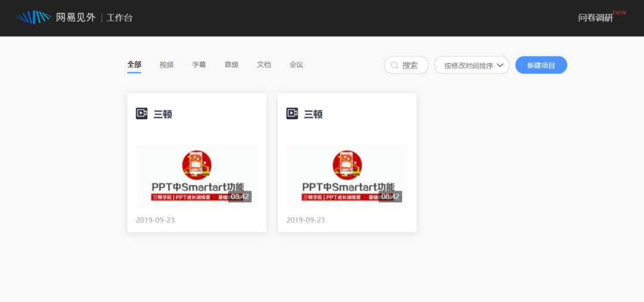The image size is (644, 302).
Task: Switch to the 字幕 tab
Action: [199, 64]
